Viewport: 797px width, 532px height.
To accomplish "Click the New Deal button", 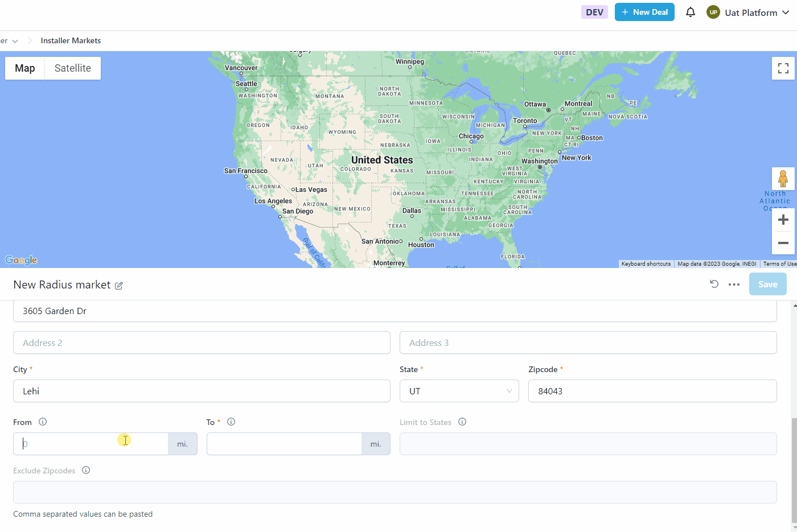I will (x=644, y=12).
